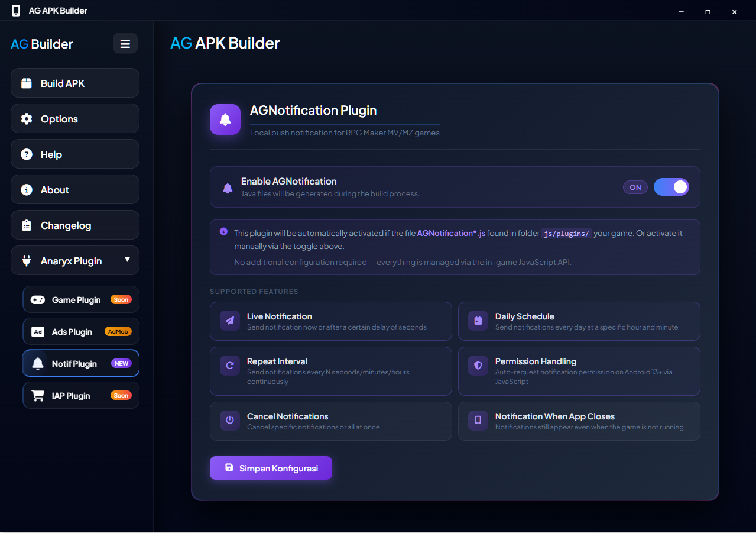Click the Repeat Interval refresh icon

pyautogui.click(x=230, y=366)
